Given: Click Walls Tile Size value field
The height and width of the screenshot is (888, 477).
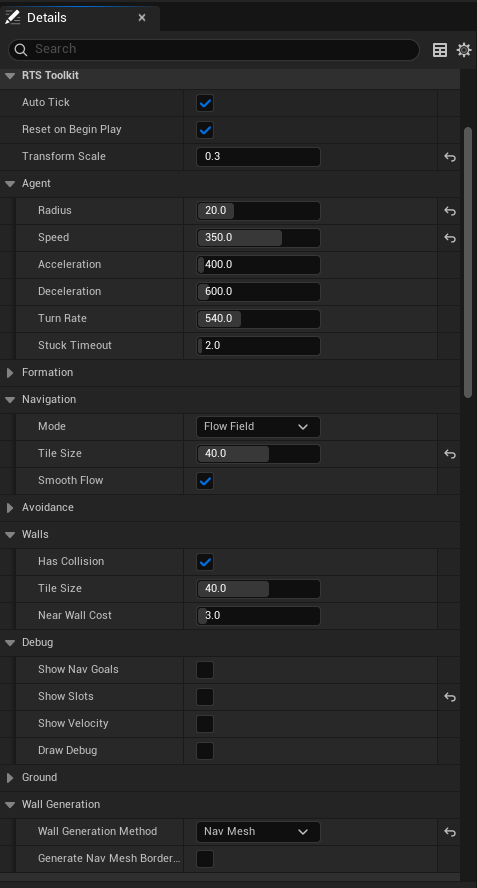Looking at the screenshot, I should [x=258, y=589].
